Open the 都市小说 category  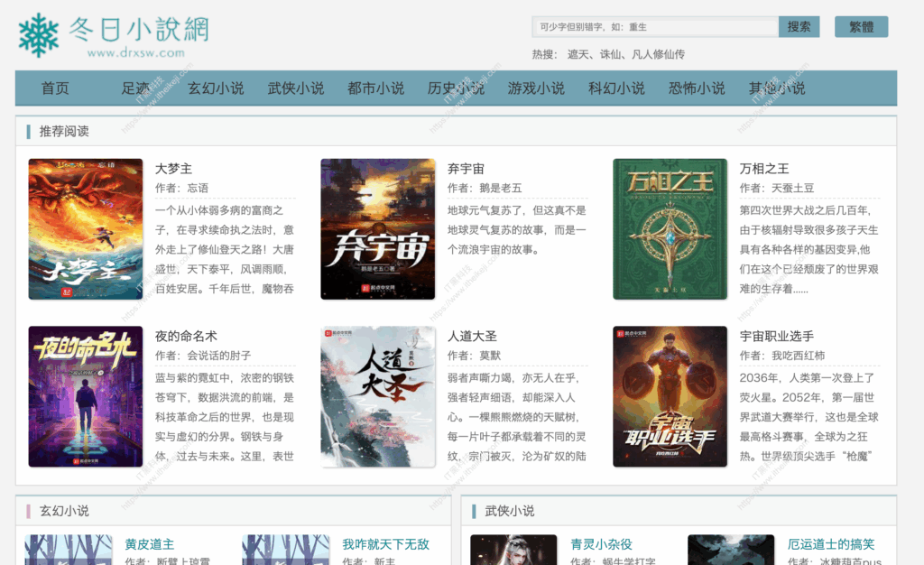(x=375, y=88)
